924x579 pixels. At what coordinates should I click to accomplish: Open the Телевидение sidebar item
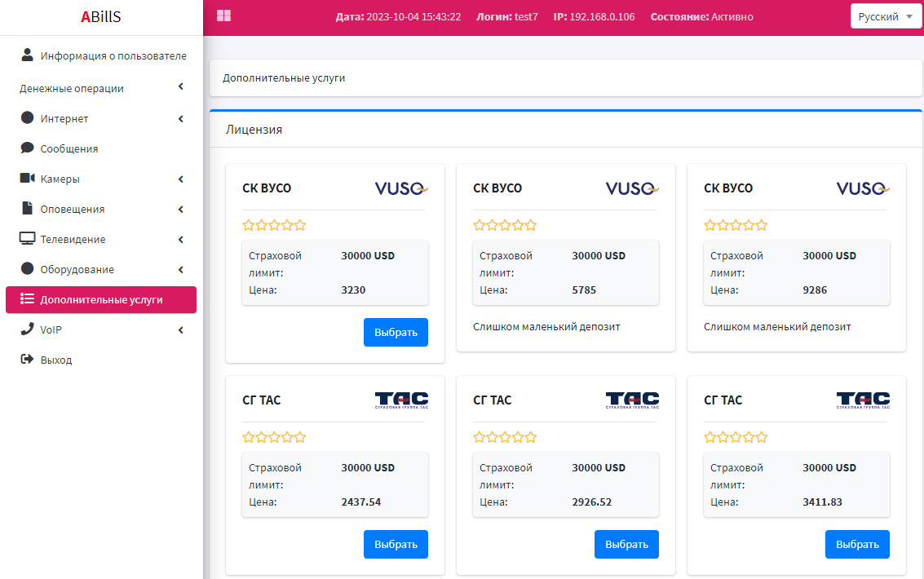[101, 239]
